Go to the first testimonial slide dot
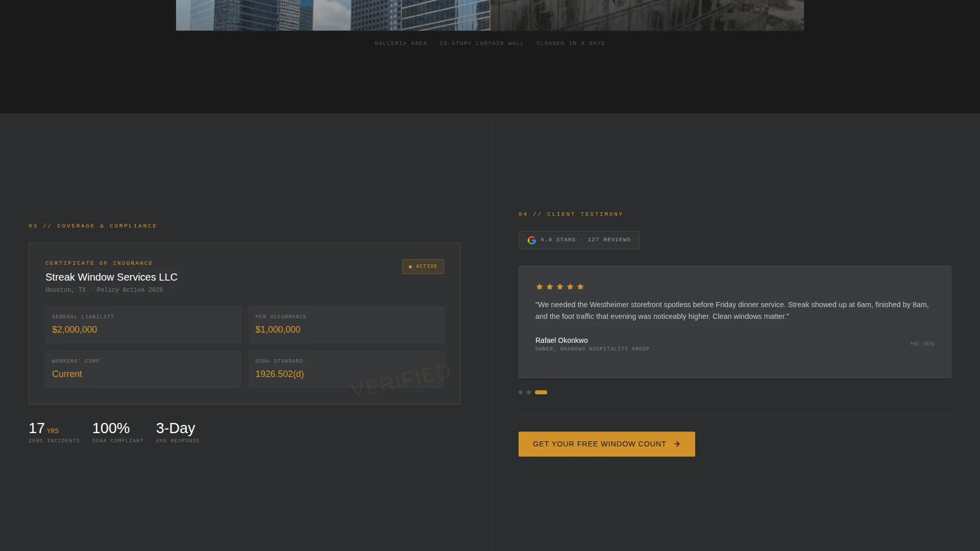The image size is (980, 551). tap(521, 392)
